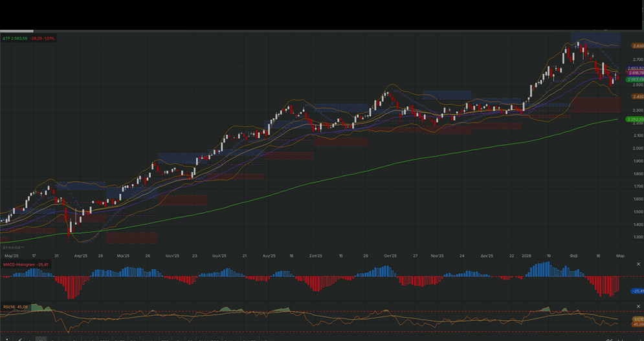Click the ΔΤΡ 2.563,59 symbol legend

15,38
